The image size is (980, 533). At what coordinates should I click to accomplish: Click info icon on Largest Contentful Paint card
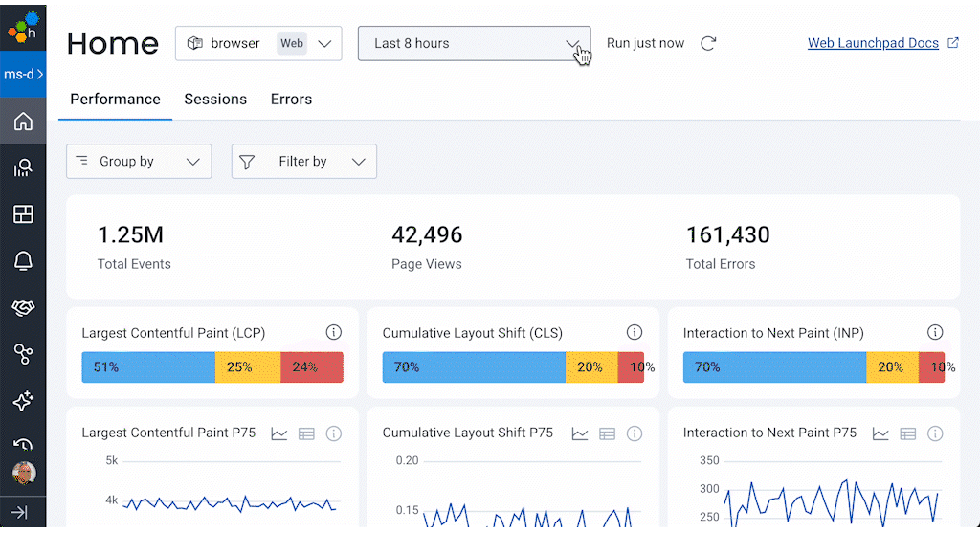coord(333,332)
